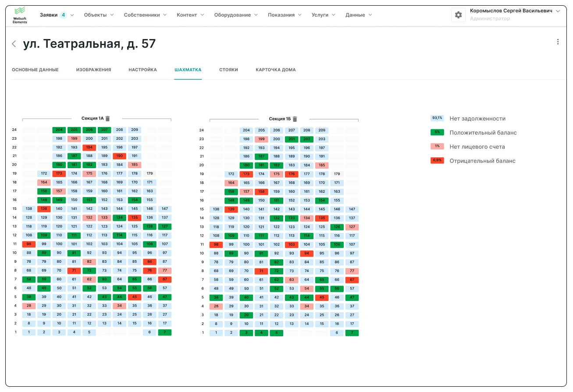Open apartment 127 in Секция 1А
This screenshot has width=573, height=392.
point(165,226)
